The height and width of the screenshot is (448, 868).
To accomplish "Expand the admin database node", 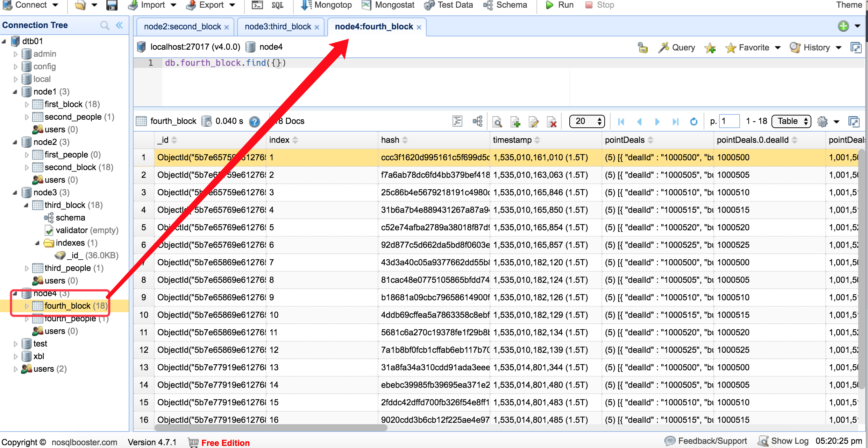I will [15, 54].
